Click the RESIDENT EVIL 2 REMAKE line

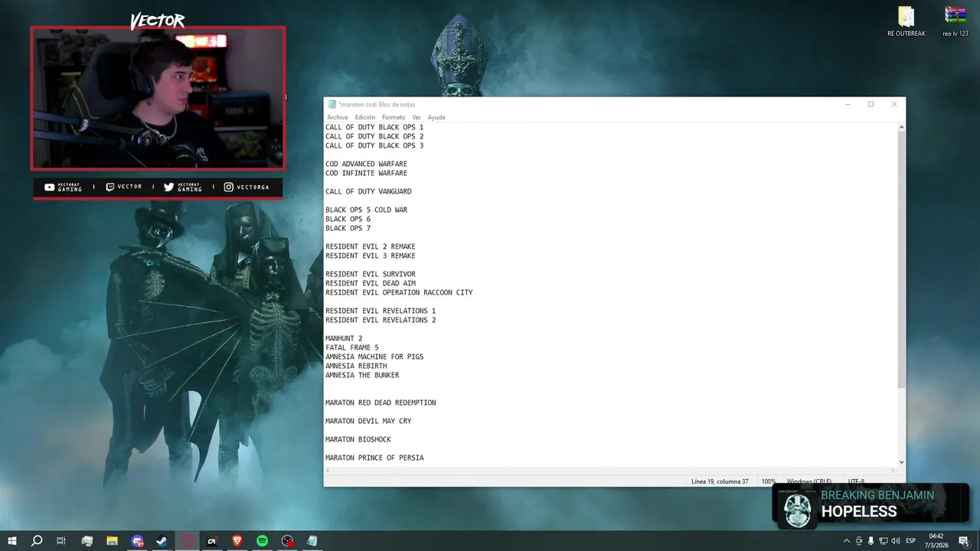[371, 246]
